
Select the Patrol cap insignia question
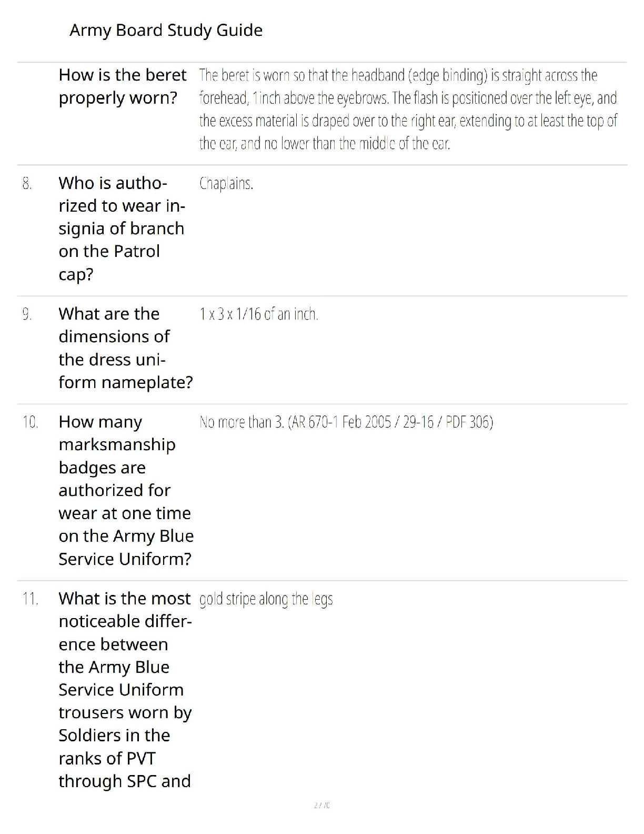point(122,229)
